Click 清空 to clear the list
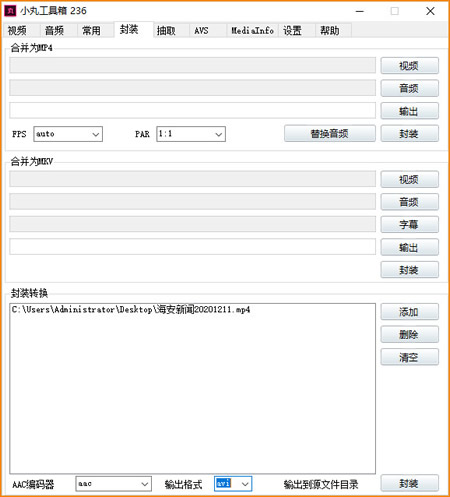 410,357
